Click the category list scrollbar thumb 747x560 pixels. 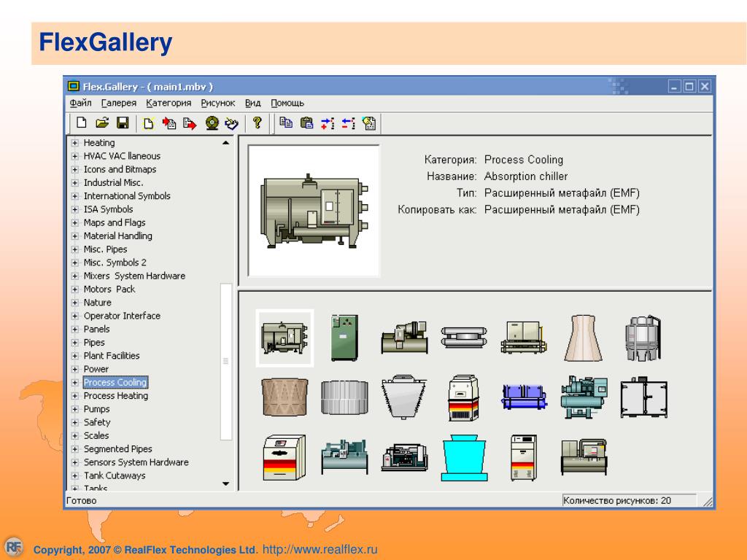pos(226,362)
